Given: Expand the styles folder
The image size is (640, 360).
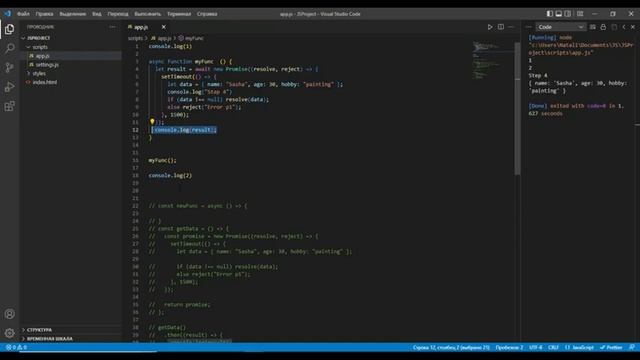Looking at the screenshot, I should click(x=39, y=73).
